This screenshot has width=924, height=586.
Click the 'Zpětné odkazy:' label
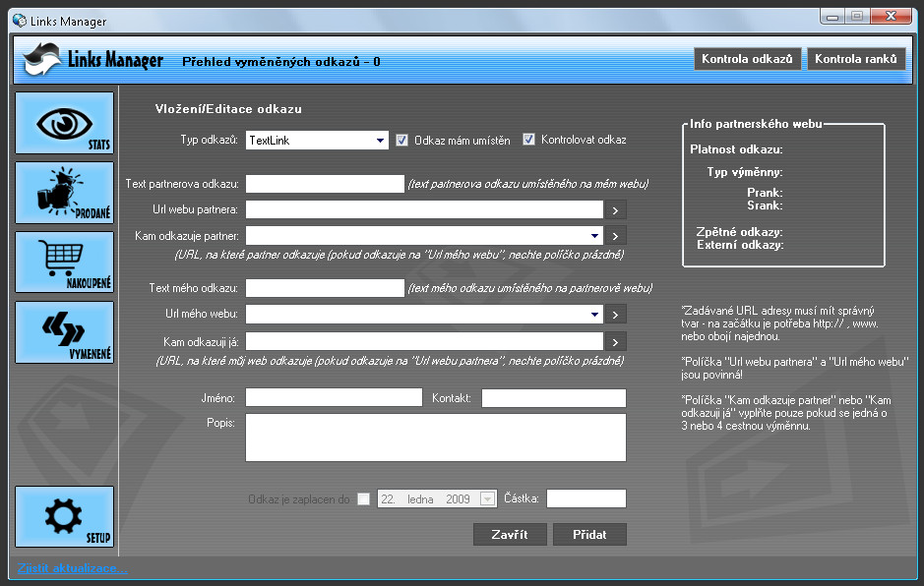(740, 232)
